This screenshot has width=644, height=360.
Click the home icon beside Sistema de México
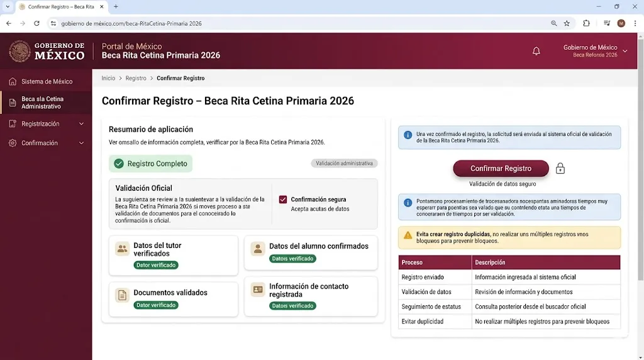(x=13, y=81)
